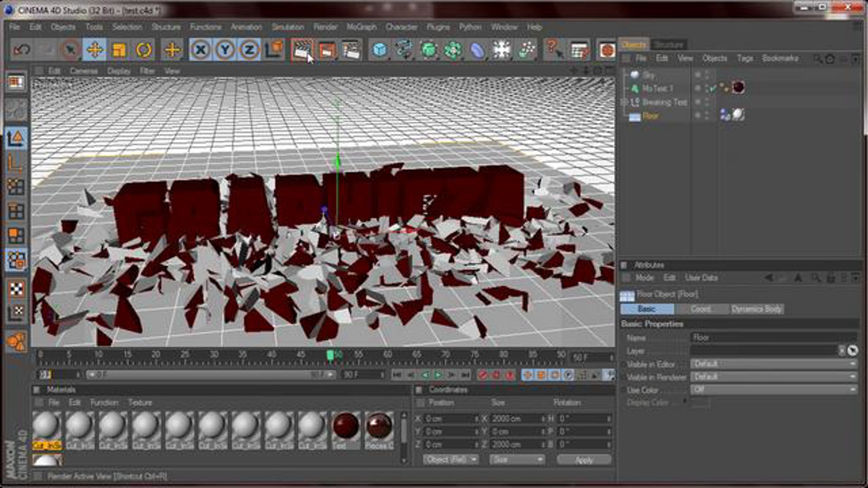
Task: Open the MoGraph menu
Action: (x=361, y=27)
